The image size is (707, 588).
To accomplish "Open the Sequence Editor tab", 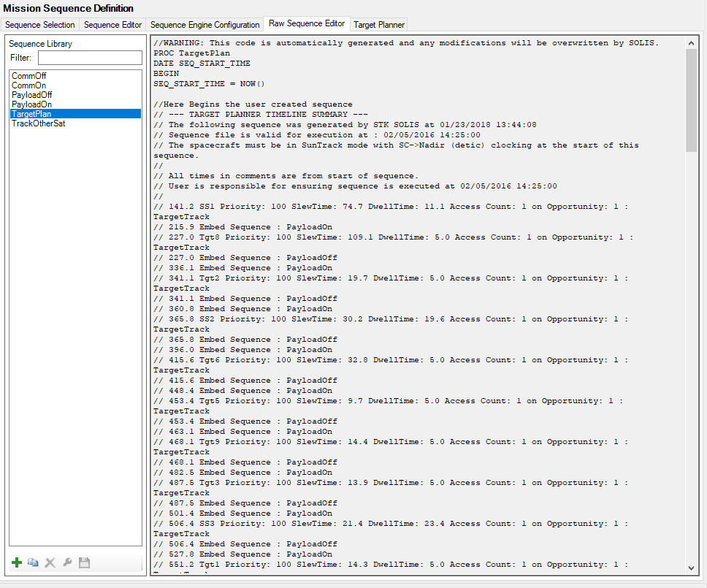I will 112,24.
